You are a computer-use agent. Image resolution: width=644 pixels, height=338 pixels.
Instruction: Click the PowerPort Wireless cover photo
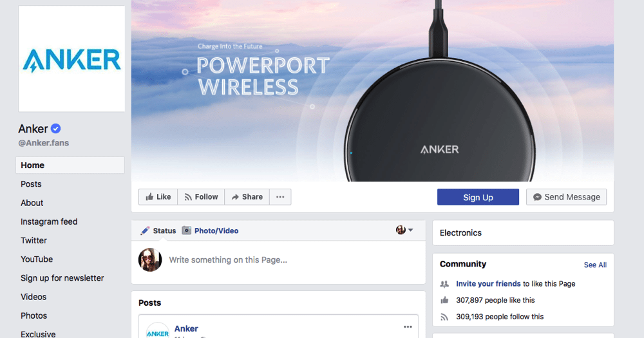pos(372,91)
